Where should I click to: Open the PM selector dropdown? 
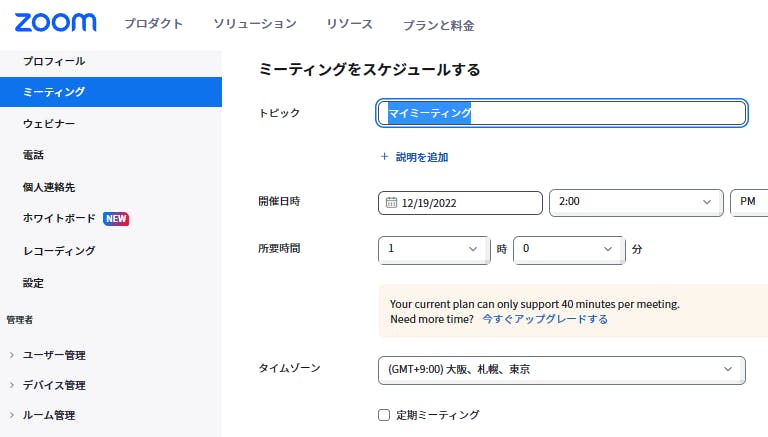[x=748, y=202]
